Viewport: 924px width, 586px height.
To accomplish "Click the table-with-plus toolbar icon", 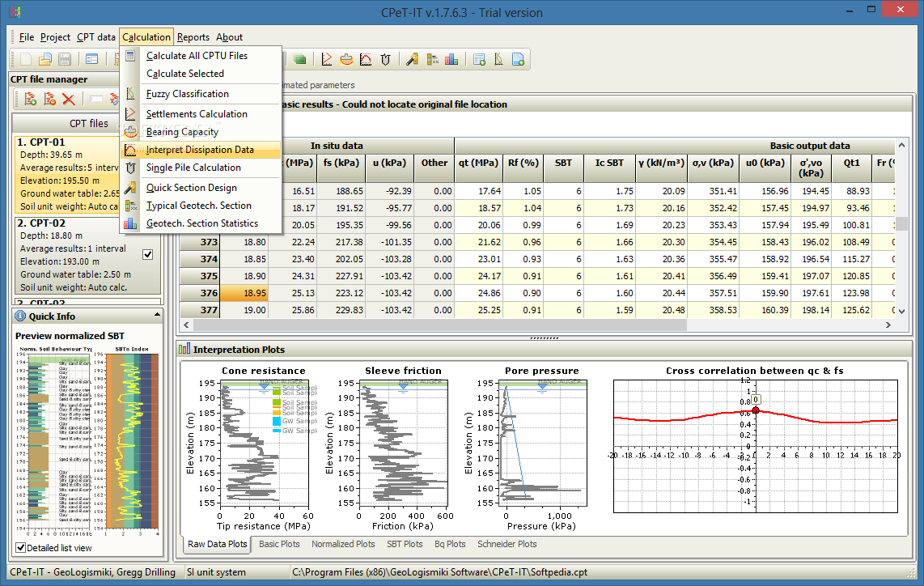I will (479, 59).
